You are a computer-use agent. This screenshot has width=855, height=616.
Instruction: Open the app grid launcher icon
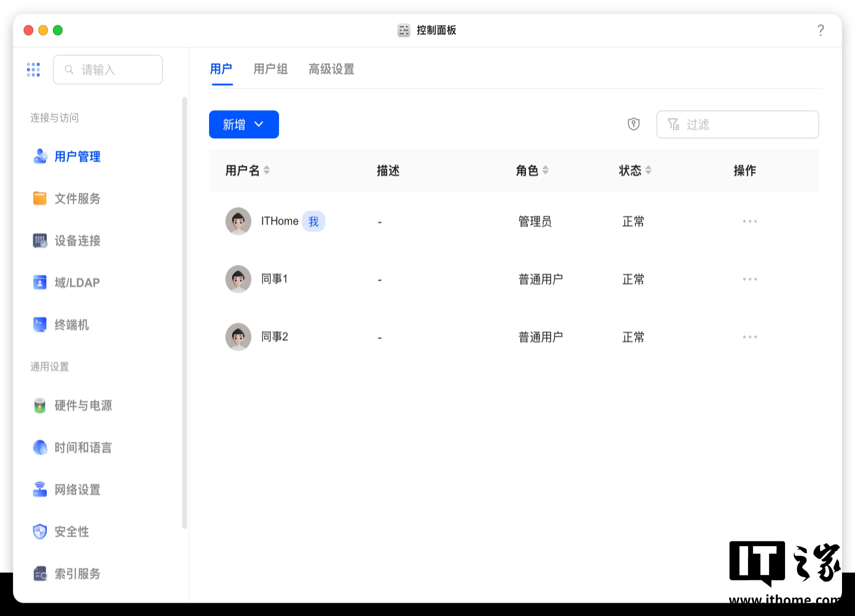33,70
